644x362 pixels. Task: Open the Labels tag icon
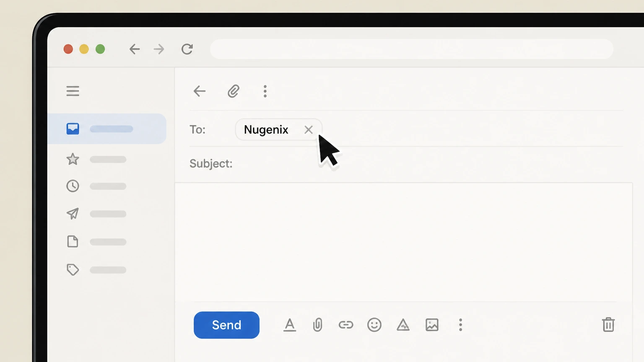[73, 269]
